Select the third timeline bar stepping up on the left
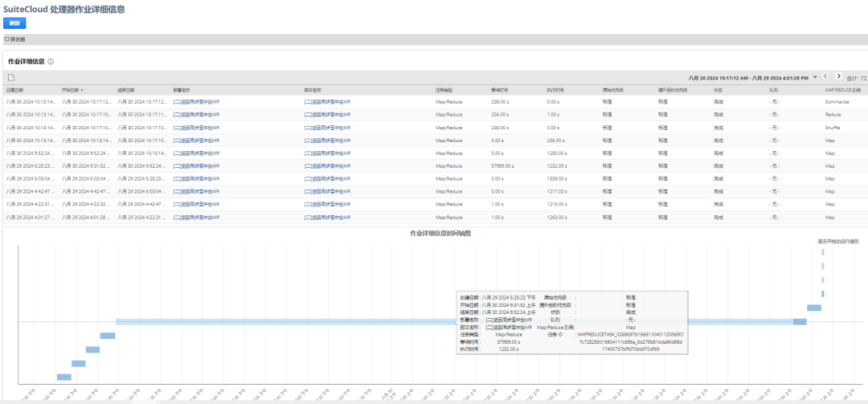868x404 pixels. pyautogui.click(x=93, y=349)
